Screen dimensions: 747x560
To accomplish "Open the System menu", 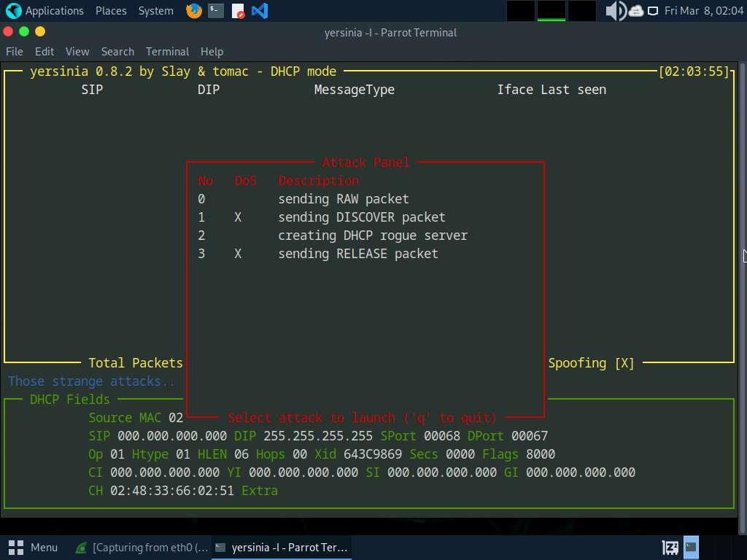I will (x=156, y=11).
